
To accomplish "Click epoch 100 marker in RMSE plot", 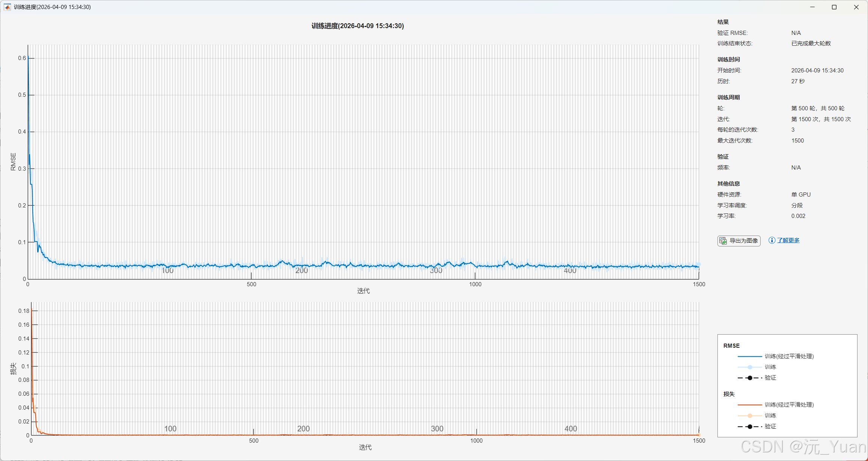I will click(167, 270).
